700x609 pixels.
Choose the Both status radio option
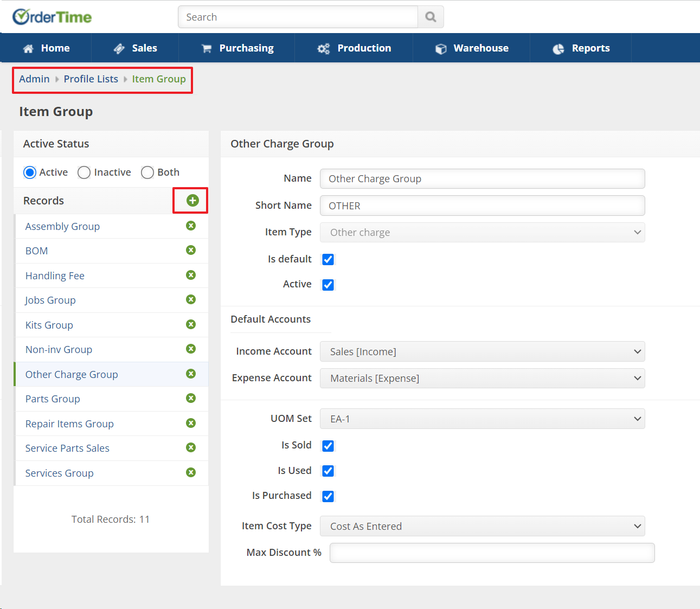pos(147,172)
